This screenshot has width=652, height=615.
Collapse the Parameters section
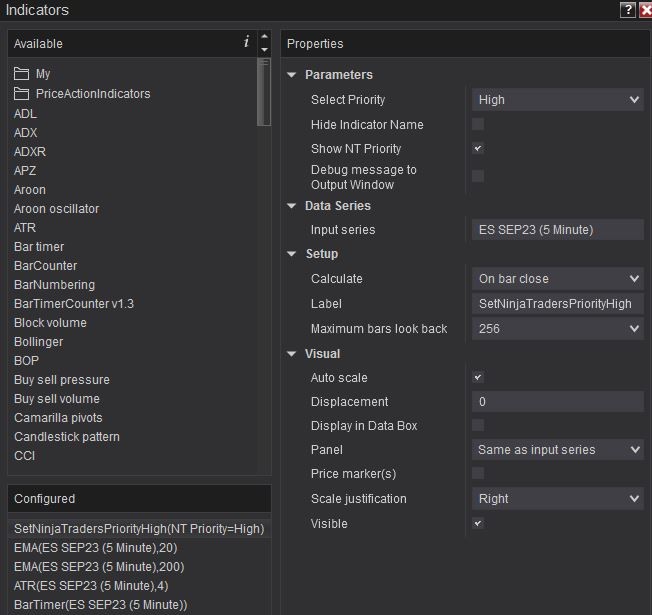pyautogui.click(x=292, y=75)
